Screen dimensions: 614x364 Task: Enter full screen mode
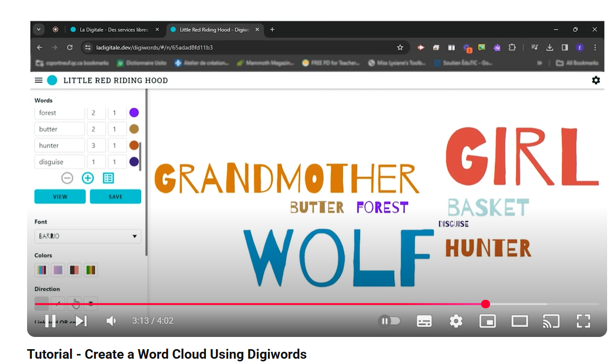pyautogui.click(x=583, y=321)
